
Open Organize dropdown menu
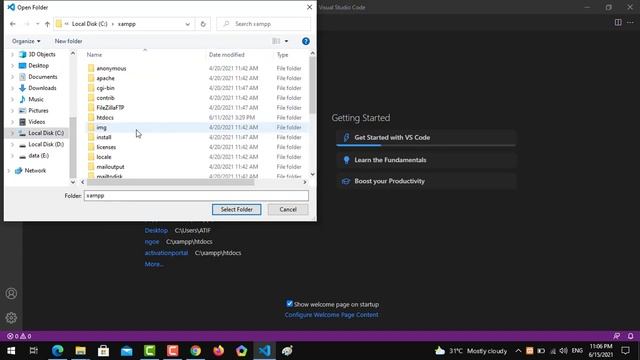point(26,41)
